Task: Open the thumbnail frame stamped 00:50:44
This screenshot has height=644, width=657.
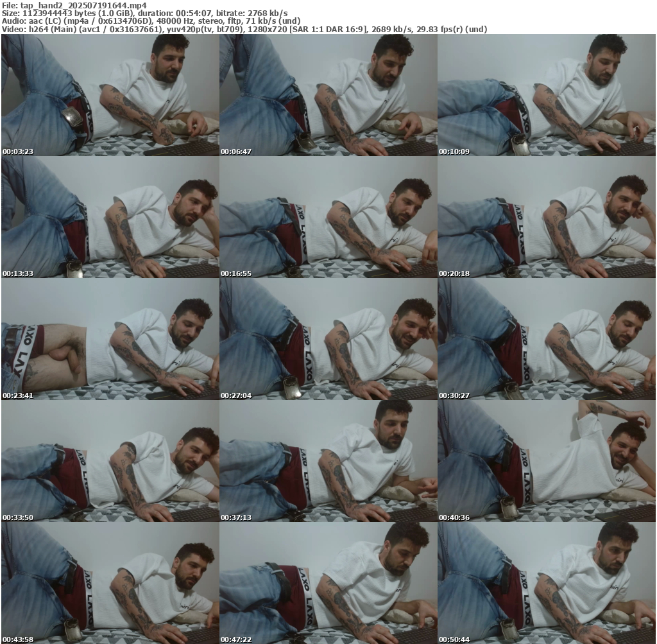Action: (x=547, y=583)
